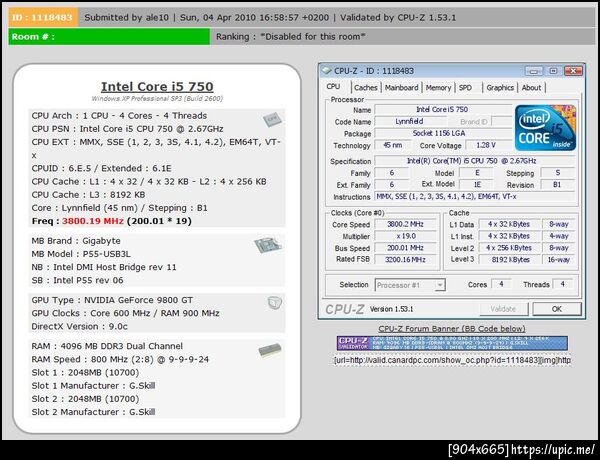Click the orange ID : 1118483 badge
600x460 pixels.
pyautogui.click(x=43, y=17)
